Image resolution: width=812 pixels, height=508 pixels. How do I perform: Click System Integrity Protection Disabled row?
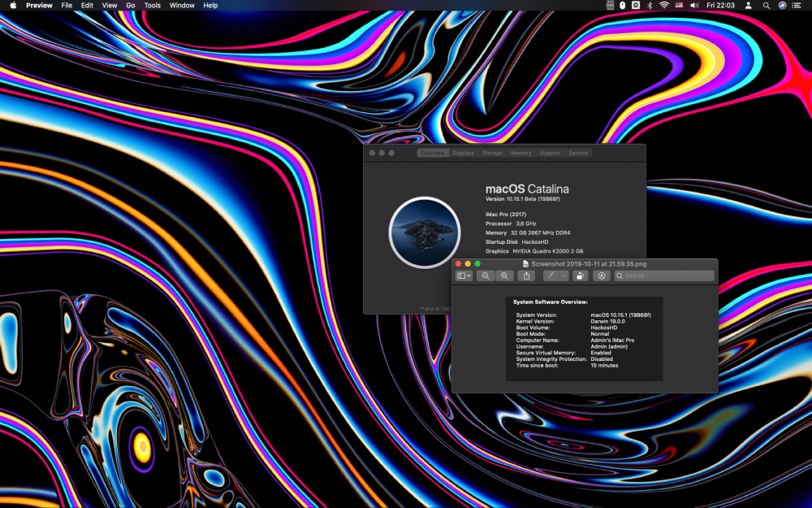(x=564, y=358)
